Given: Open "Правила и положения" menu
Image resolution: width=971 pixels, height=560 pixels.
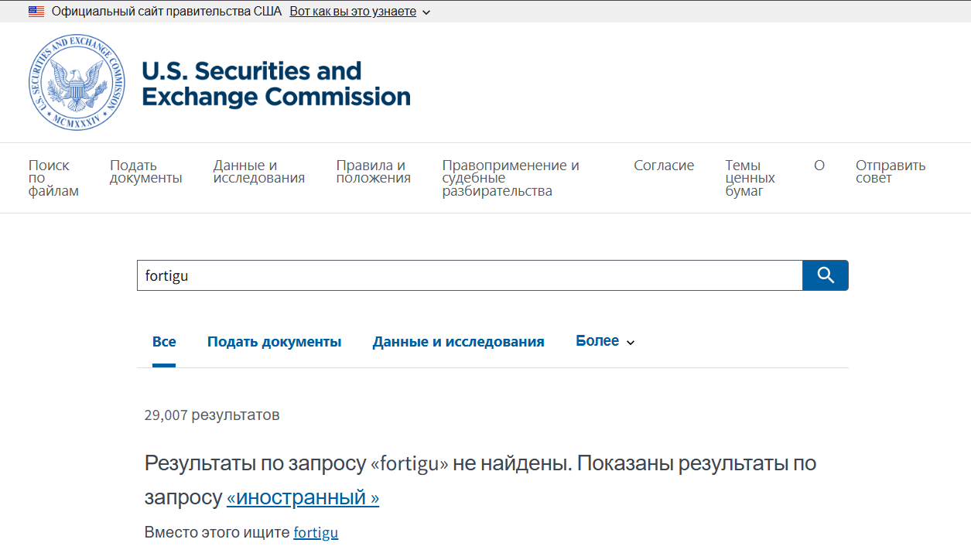Looking at the screenshot, I should pos(374,172).
